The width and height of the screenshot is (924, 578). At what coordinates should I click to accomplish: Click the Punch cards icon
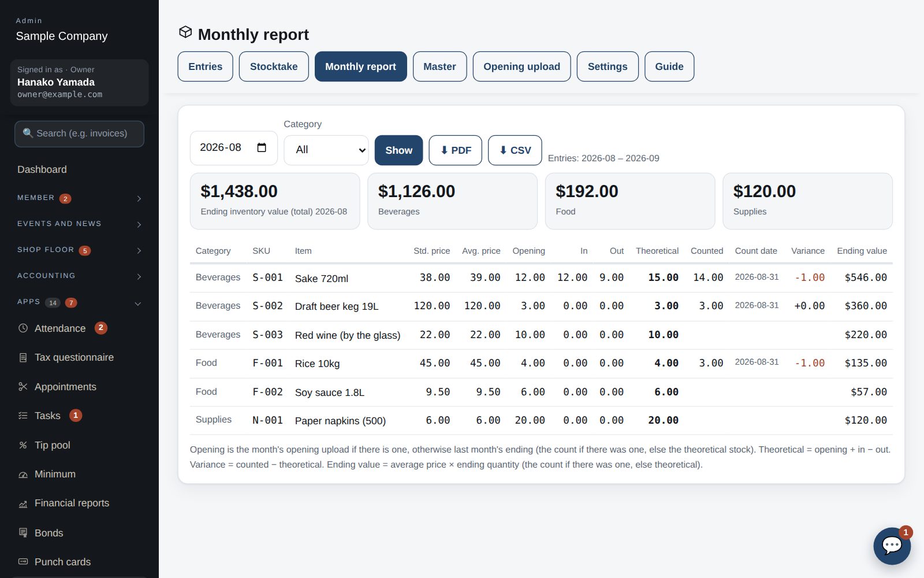[23, 562]
